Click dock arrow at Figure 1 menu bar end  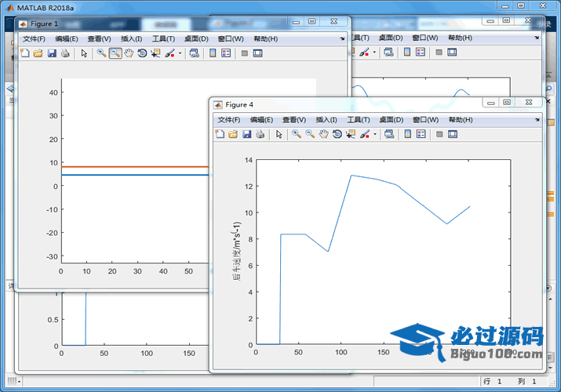pos(342,39)
